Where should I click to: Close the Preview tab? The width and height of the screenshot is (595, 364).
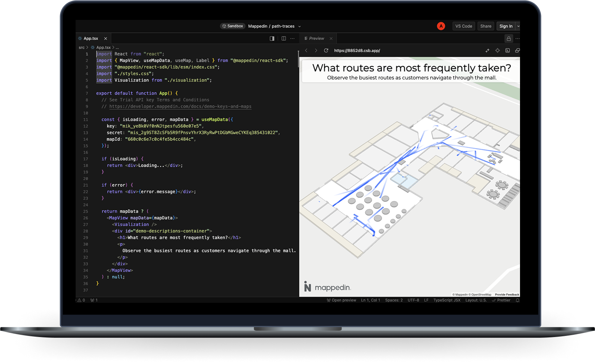(331, 39)
